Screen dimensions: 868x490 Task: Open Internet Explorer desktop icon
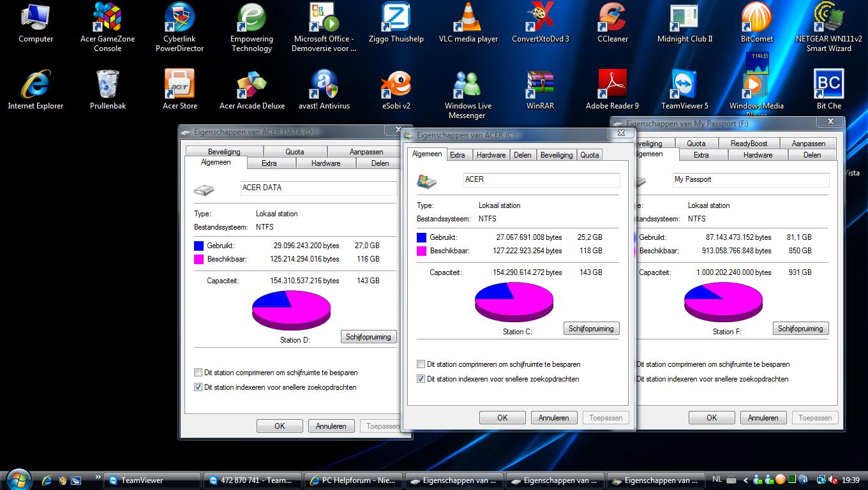(x=36, y=90)
